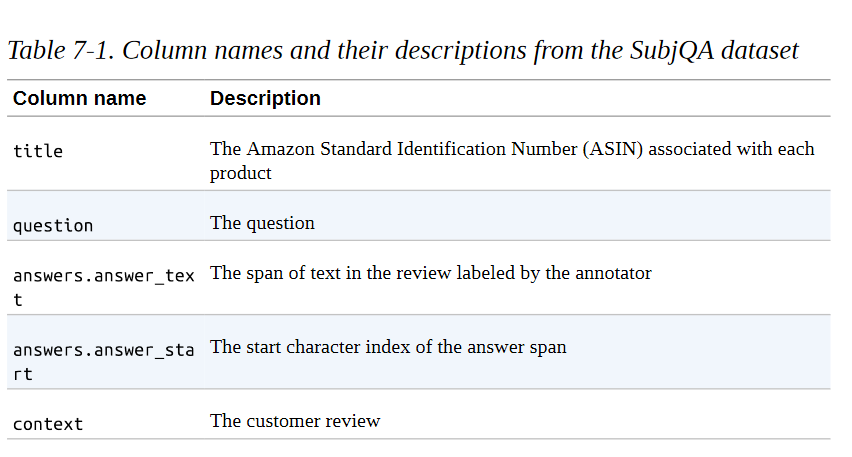Click the answers.answer_text column name
Image resolution: width=852 pixels, height=457 pixels.
click(x=104, y=287)
